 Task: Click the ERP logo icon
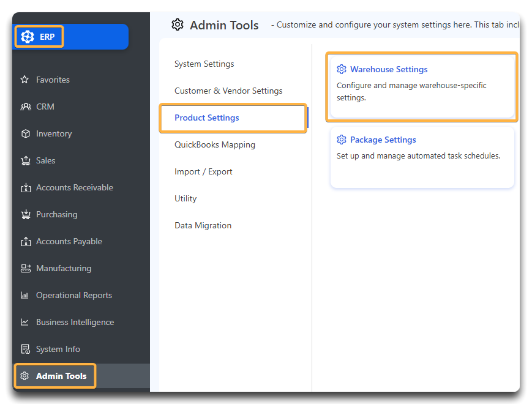pos(28,37)
